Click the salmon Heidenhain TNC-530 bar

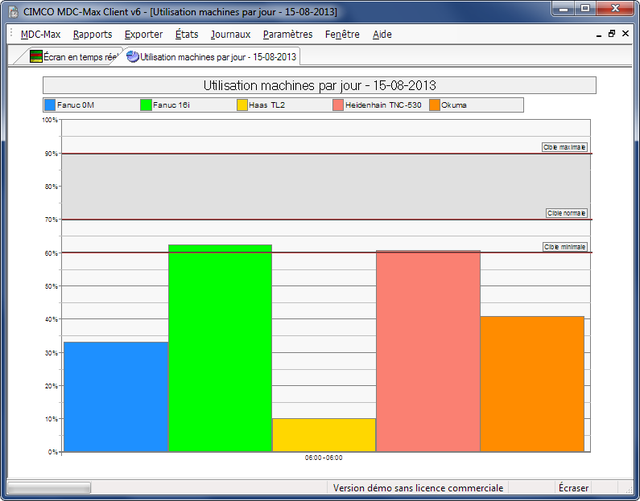point(428,351)
